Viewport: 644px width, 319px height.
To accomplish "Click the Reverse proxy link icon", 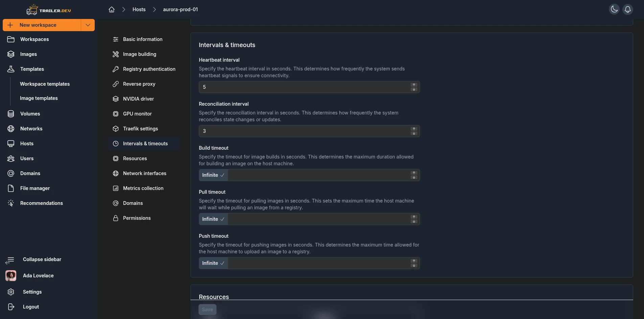I will pos(116,84).
